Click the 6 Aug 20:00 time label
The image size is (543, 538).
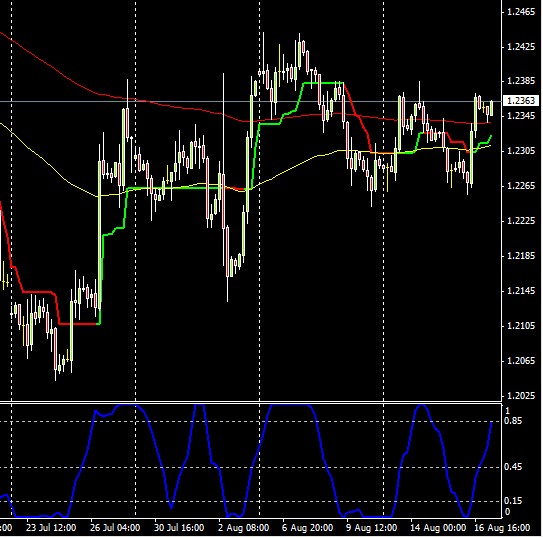click(x=308, y=528)
